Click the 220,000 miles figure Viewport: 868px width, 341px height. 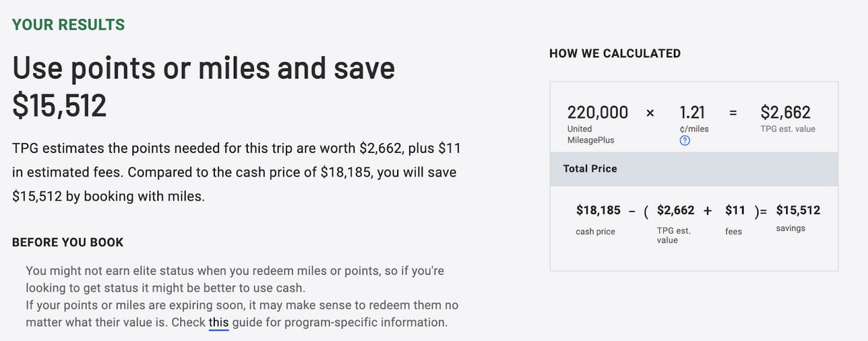[x=597, y=112]
